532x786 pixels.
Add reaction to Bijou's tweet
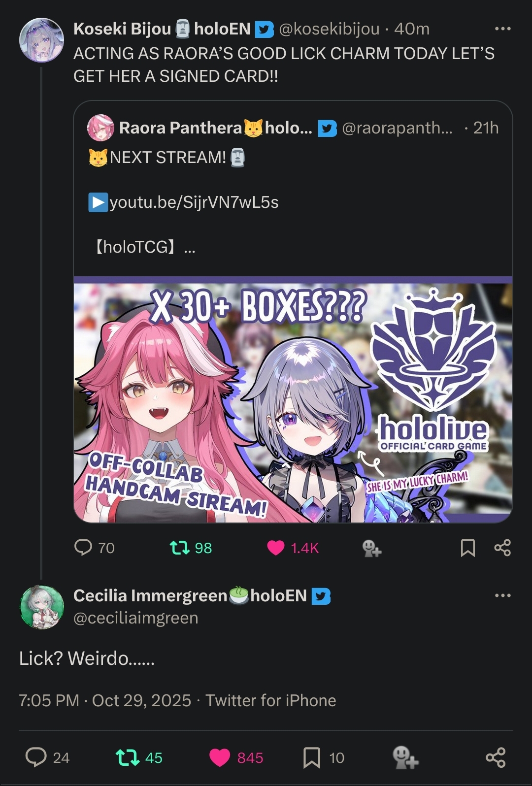coord(372,548)
